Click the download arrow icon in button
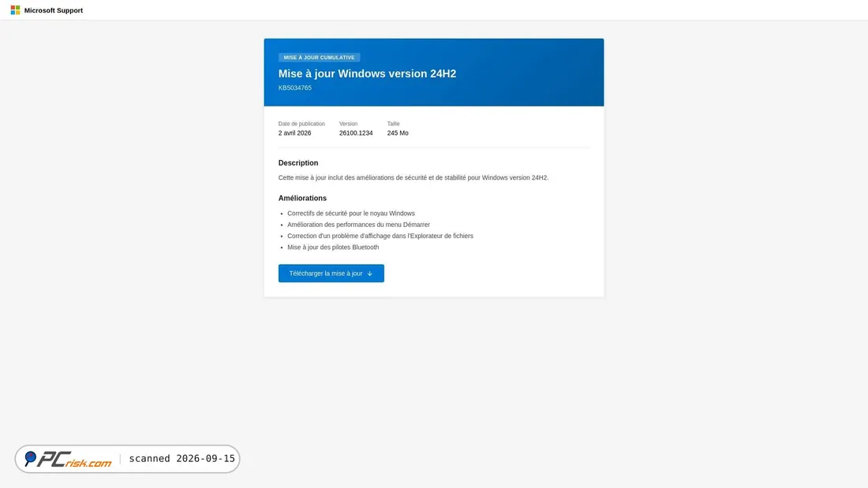This screenshot has height=488, width=868. pos(370,274)
